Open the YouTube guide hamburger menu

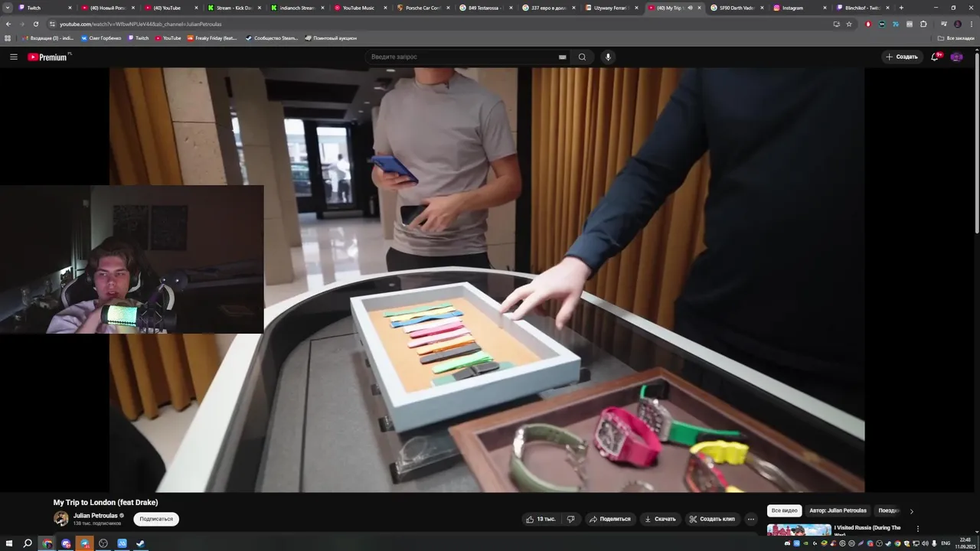[x=13, y=57]
